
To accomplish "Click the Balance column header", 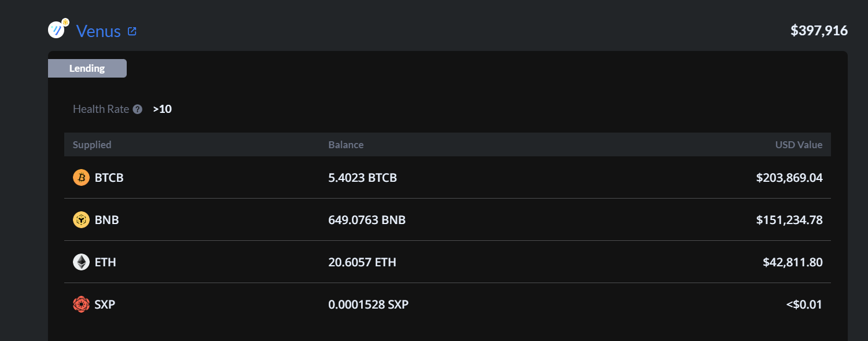I will pyautogui.click(x=346, y=145).
